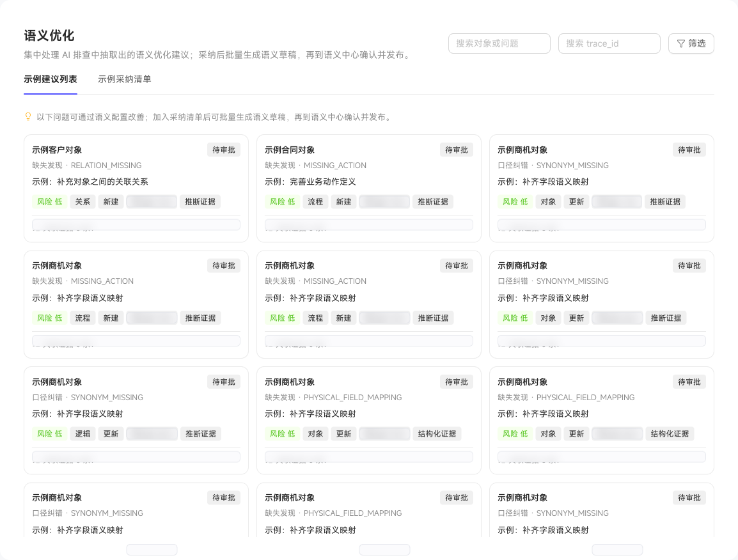
Task: Click 示例：完善业务动作定义 text
Action: (310, 182)
